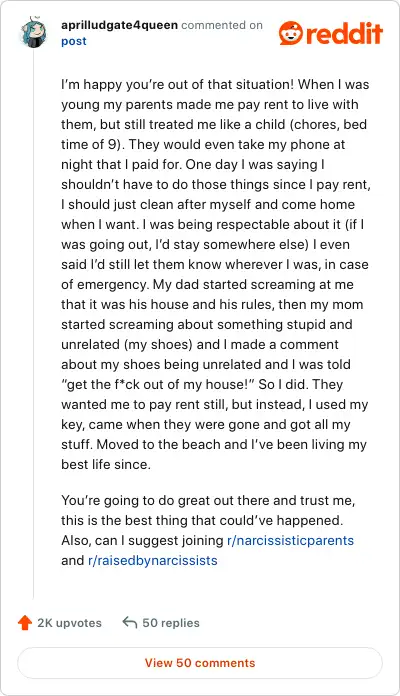Click the "commented on" header text
The height and width of the screenshot is (696, 400).
(222, 25)
